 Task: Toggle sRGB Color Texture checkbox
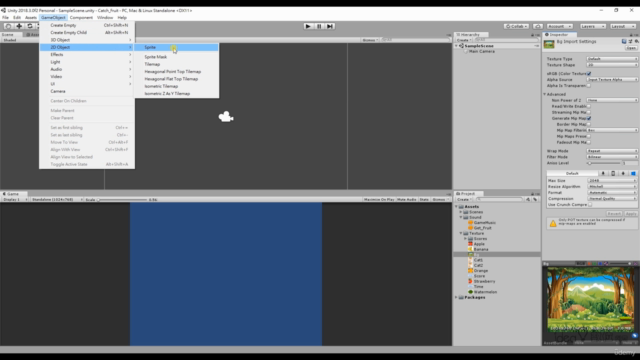[x=589, y=73]
